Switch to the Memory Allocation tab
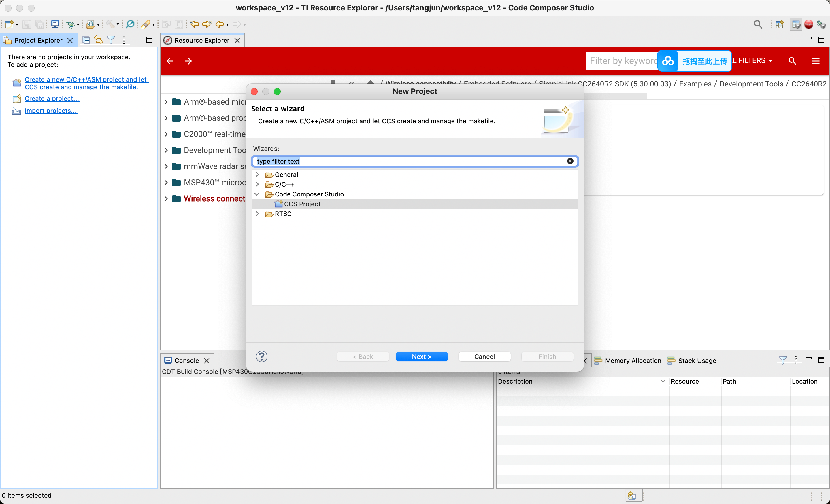 628,360
